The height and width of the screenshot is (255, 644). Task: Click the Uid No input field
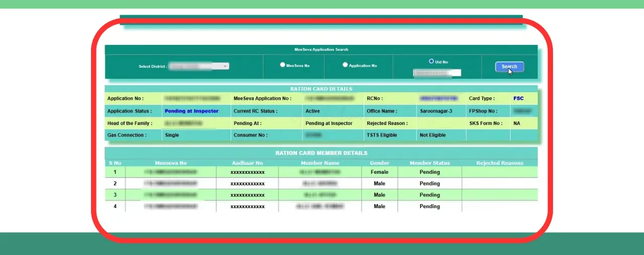pos(437,73)
